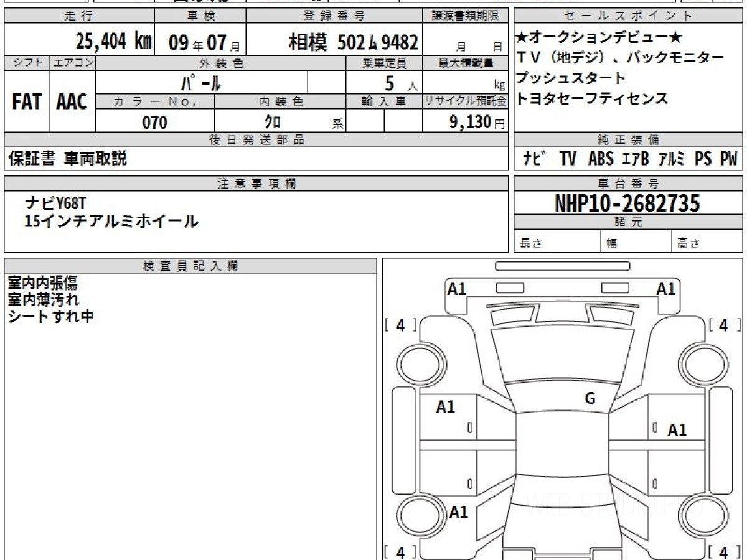This screenshot has width=747, height=560.
Task: Select the registration number 相模 502ム9482
Action: [353, 42]
